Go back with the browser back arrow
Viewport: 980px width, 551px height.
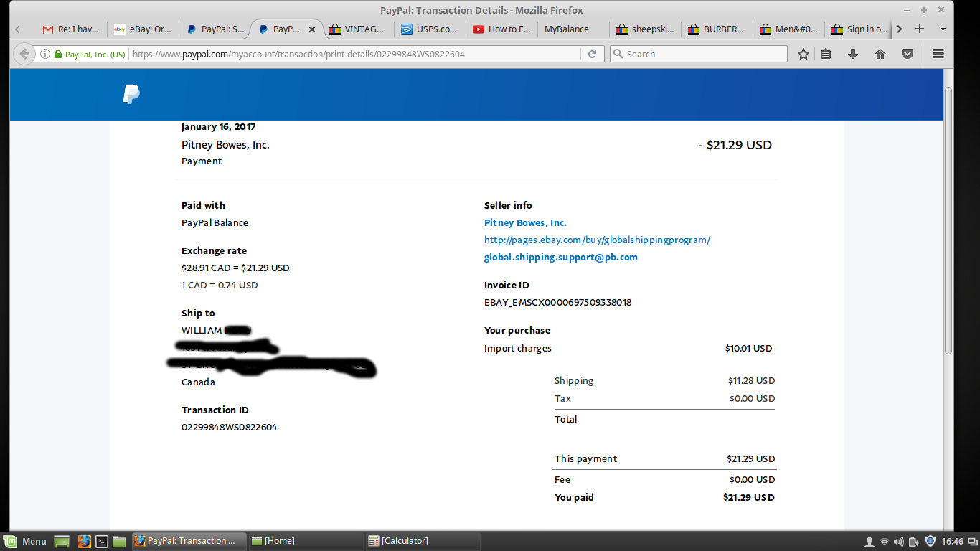[x=24, y=54]
